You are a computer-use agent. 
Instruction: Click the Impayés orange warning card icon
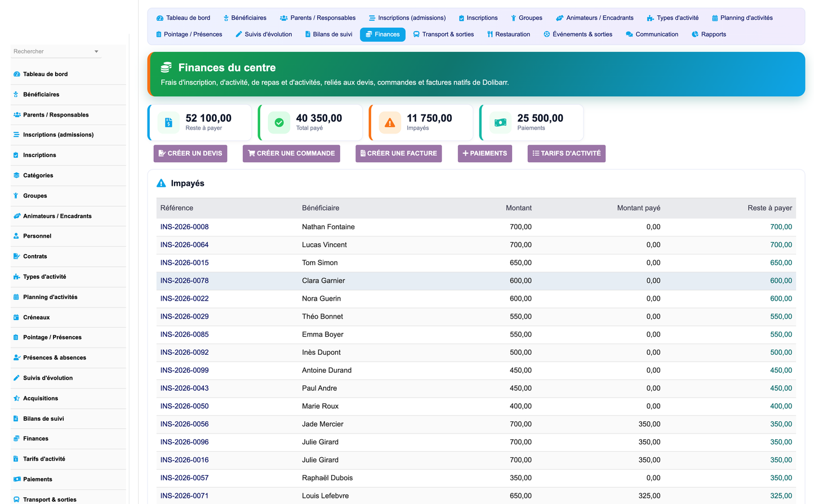coord(390,122)
